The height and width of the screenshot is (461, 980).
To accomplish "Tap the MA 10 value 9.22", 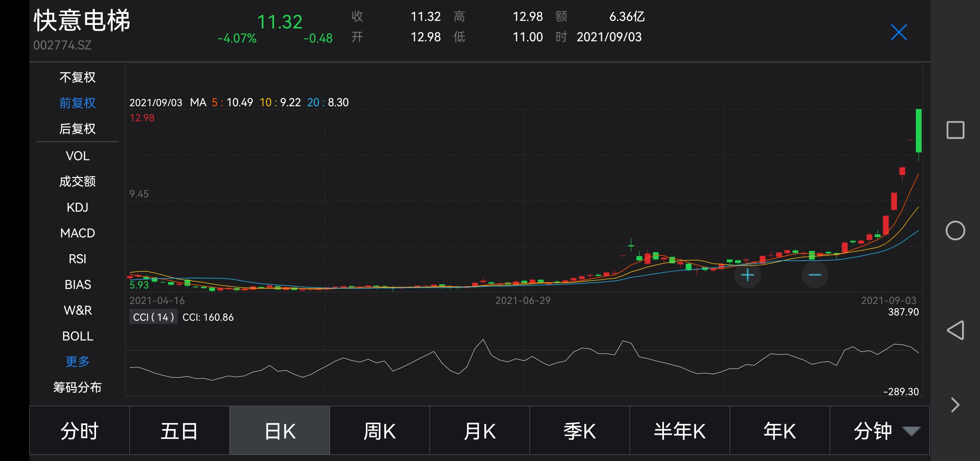I will 290,102.
